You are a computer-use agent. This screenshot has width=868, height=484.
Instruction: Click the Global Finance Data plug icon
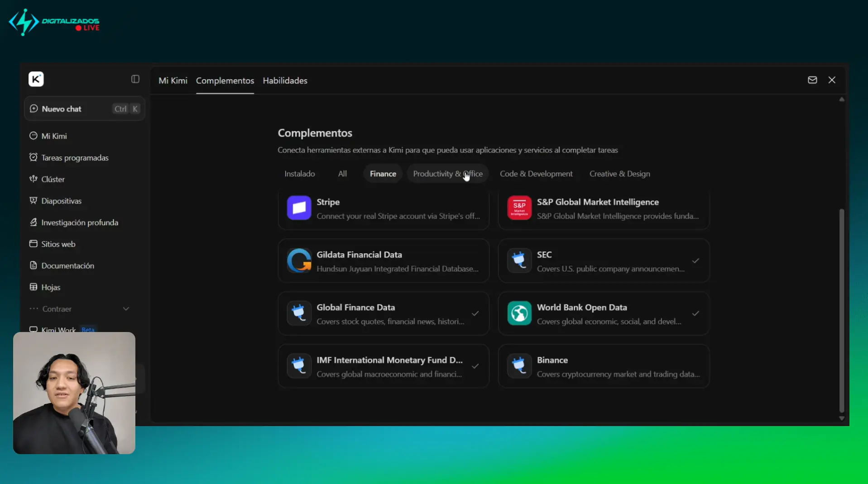299,313
